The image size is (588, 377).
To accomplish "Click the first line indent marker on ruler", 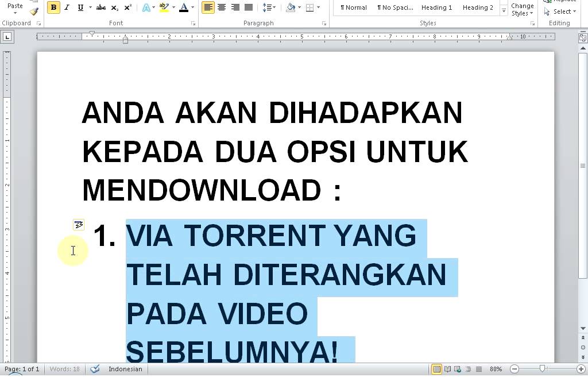I will [92, 34].
